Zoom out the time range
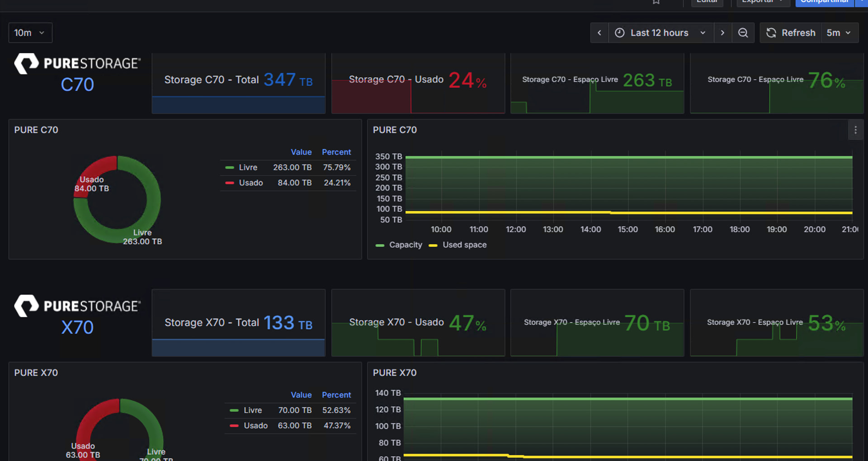The width and height of the screenshot is (868, 461). coord(743,33)
